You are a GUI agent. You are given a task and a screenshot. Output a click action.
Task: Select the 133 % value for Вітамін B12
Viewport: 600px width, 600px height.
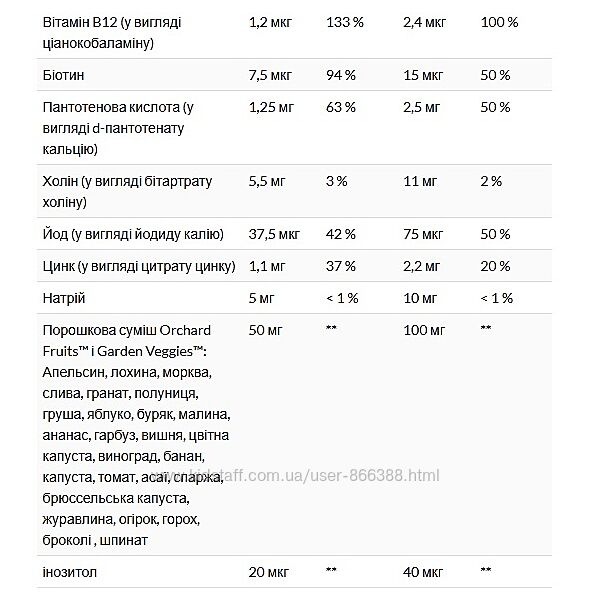[x=341, y=23]
